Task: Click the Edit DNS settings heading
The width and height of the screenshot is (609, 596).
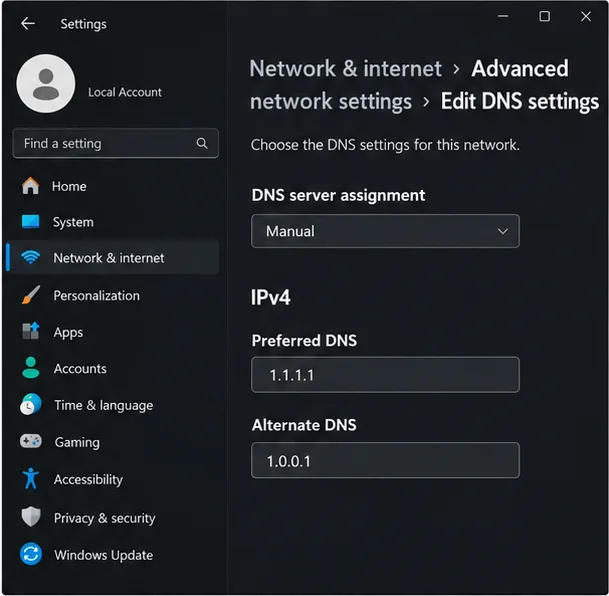Action: pos(520,101)
